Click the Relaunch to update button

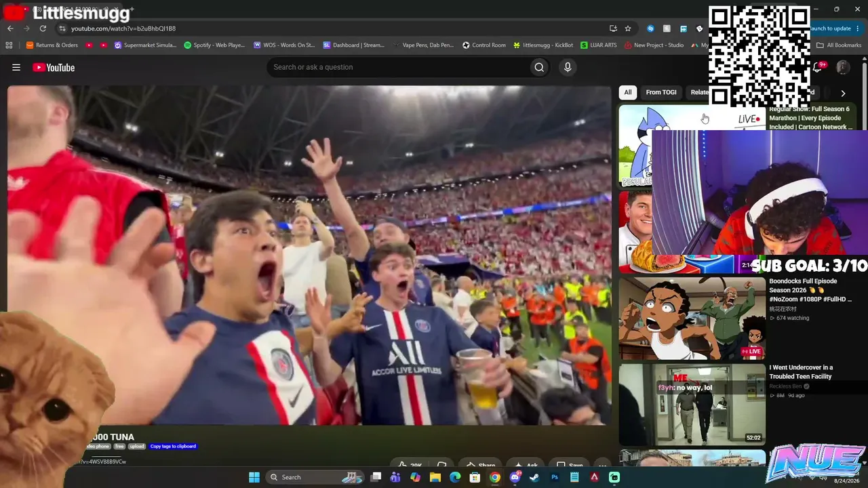click(831, 28)
